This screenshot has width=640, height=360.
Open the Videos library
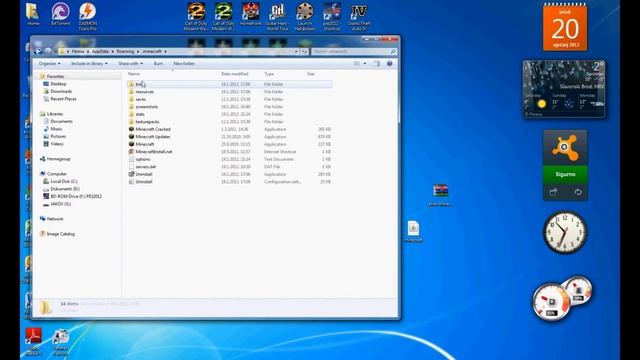pyautogui.click(x=57, y=144)
